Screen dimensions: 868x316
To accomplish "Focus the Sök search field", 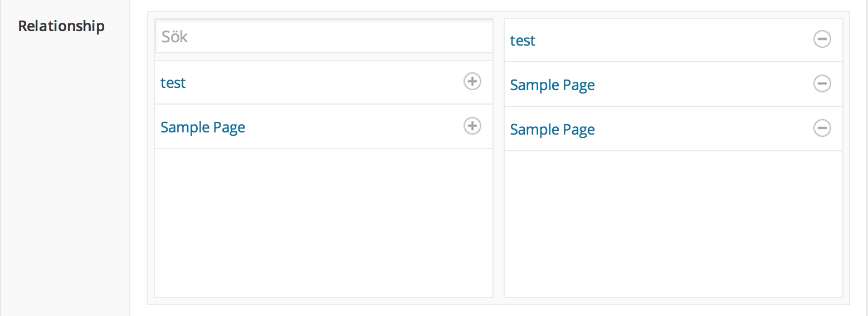I will click(324, 37).
